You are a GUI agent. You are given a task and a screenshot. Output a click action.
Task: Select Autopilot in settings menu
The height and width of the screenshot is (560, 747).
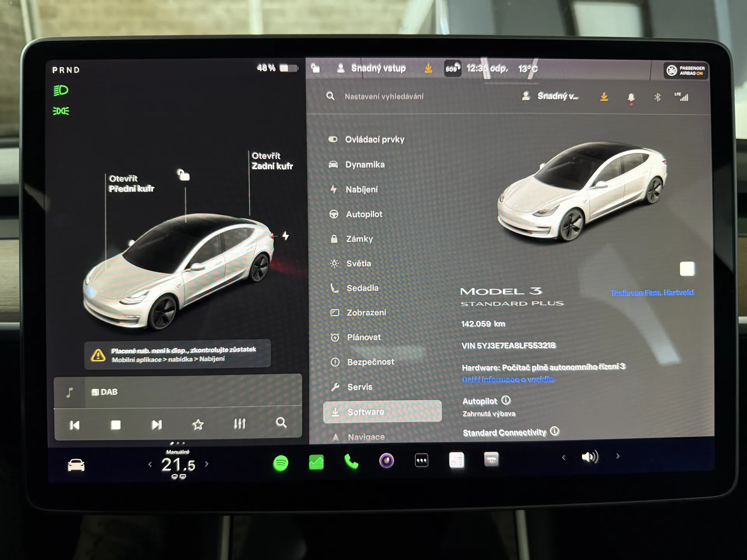pyautogui.click(x=364, y=214)
